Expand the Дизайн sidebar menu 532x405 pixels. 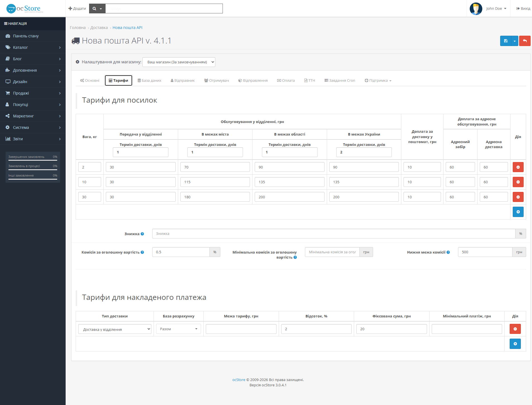click(x=33, y=82)
